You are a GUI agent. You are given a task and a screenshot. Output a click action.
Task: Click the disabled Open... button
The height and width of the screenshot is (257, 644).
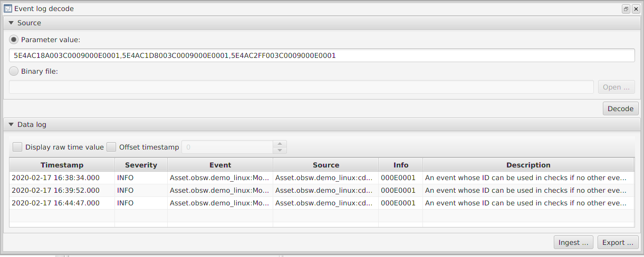(x=616, y=87)
